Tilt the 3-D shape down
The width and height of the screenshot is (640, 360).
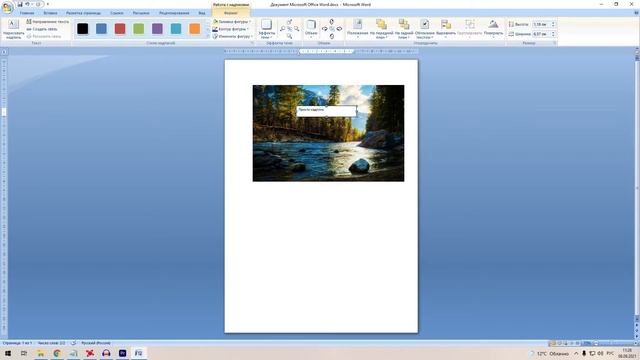[x=331, y=36]
